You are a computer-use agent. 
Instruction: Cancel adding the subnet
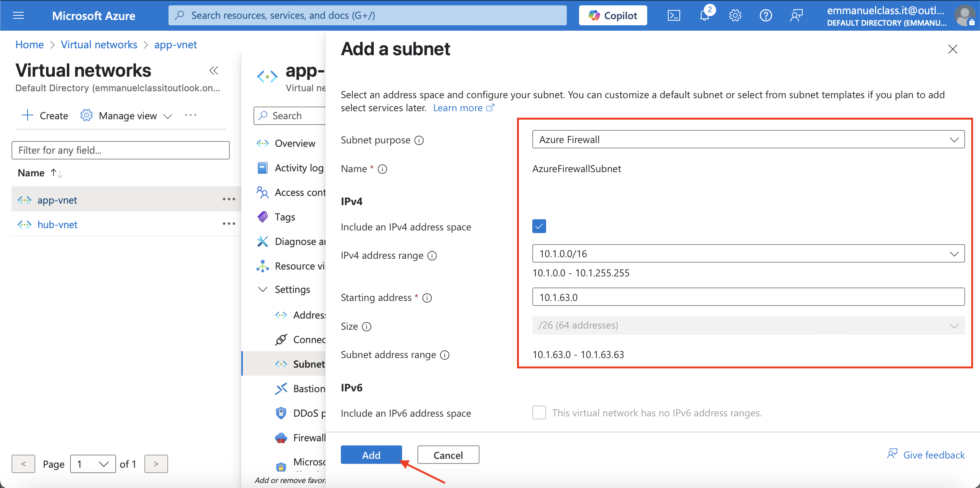coord(448,455)
